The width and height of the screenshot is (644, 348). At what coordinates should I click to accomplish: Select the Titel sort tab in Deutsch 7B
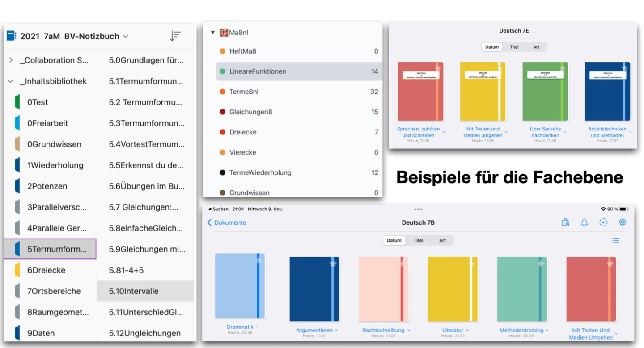[x=418, y=240]
